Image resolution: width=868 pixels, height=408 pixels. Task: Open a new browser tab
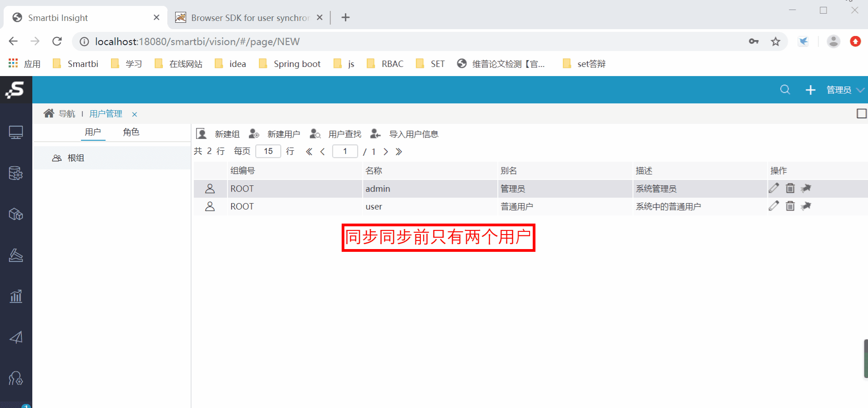tap(346, 17)
